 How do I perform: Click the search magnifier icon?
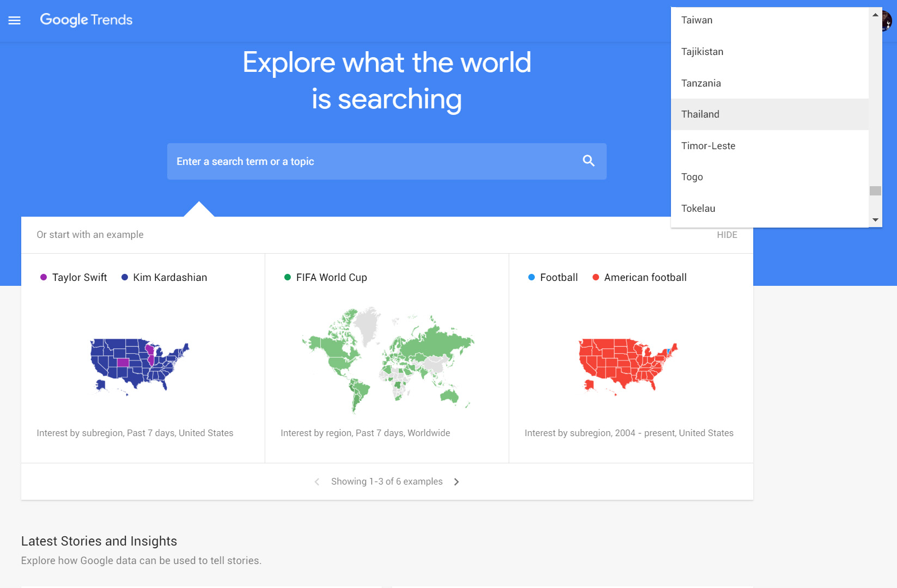click(x=588, y=161)
